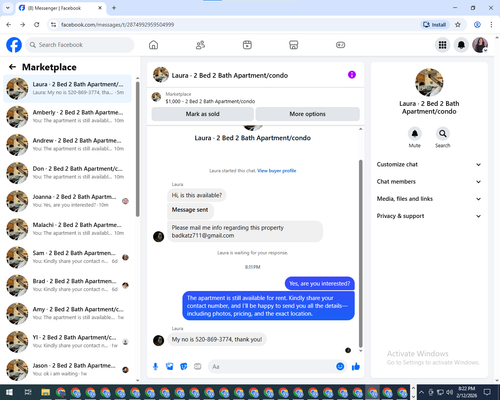This screenshot has height=400, width=500.
Task: Open the Reels video icon
Action: point(247,45)
